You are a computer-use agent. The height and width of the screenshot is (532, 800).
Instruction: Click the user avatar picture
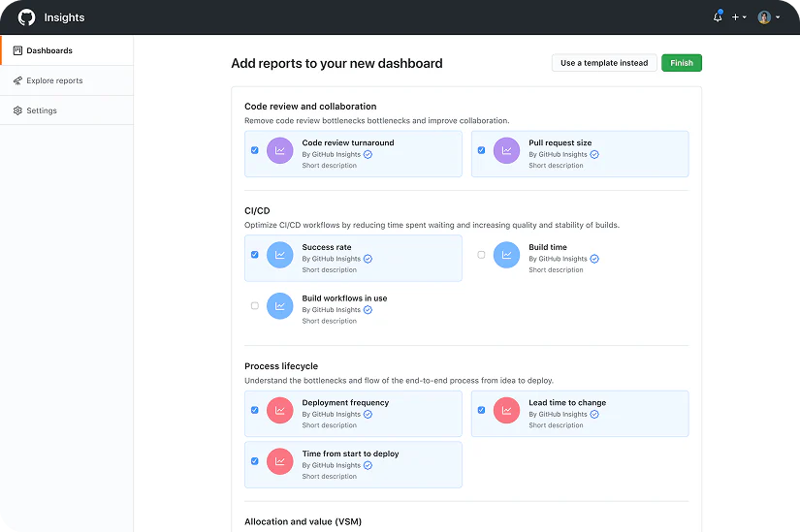[x=764, y=17]
